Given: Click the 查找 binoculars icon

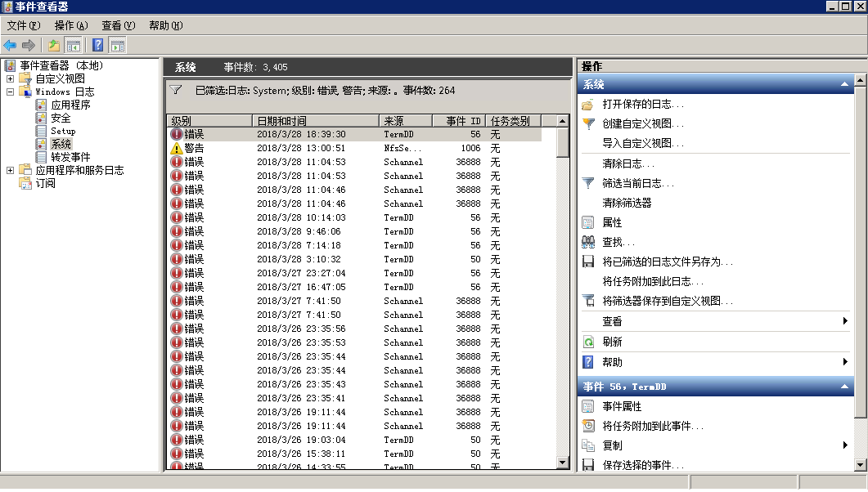Looking at the screenshot, I should (x=587, y=243).
